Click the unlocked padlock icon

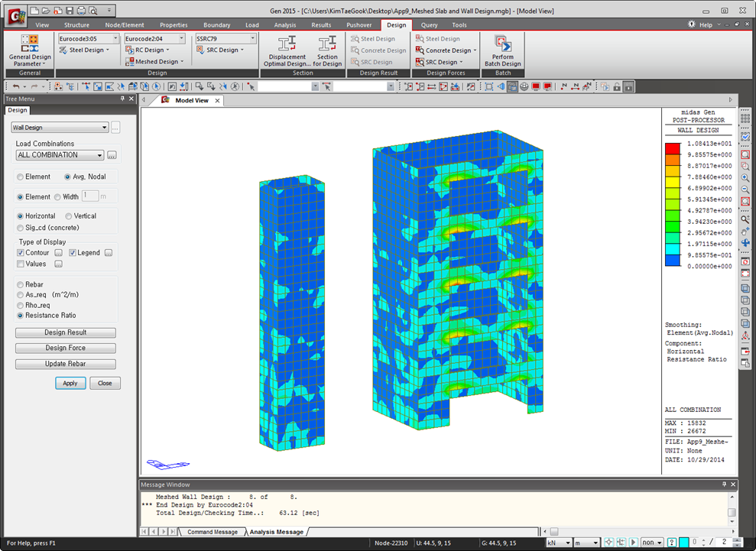tap(617, 87)
